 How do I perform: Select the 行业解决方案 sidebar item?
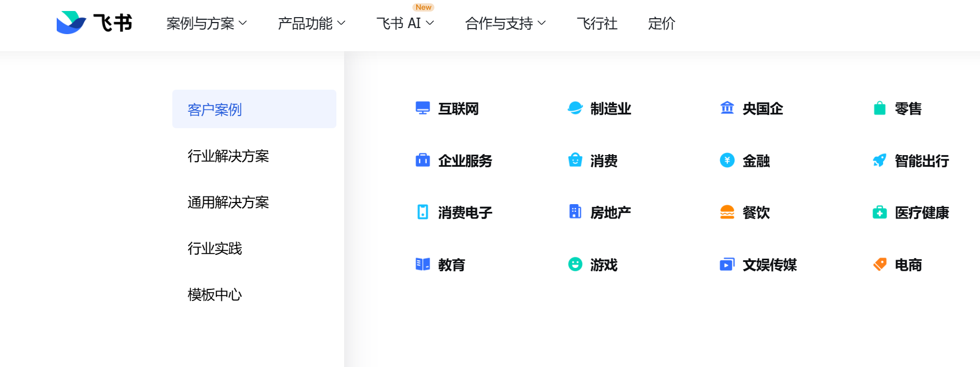tap(228, 156)
